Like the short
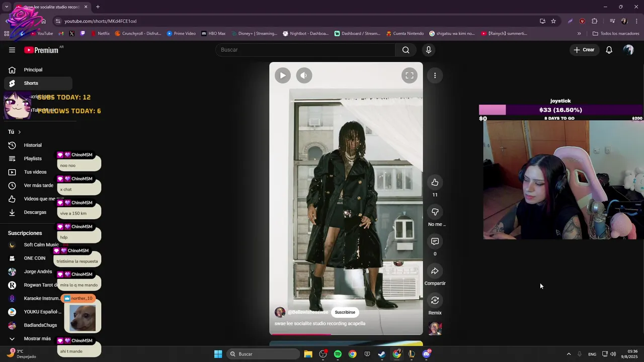 point(435,182)
